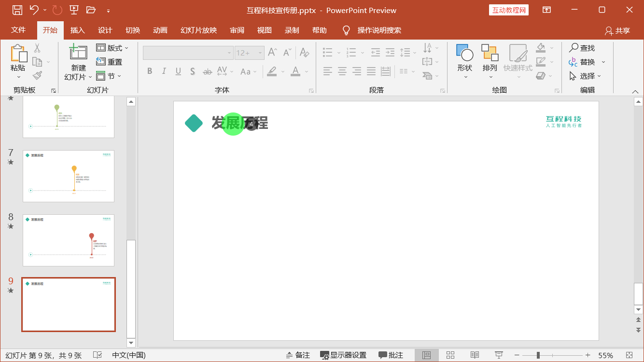Click the 互动教程网 button in title bar
This screenshot has width=644, height=362.
pos(509,10)
